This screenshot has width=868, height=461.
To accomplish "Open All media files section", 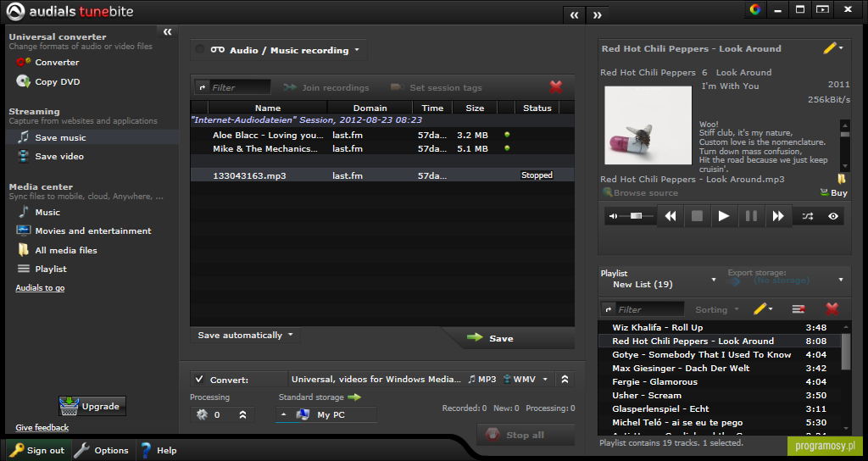I will click(57, 250).
